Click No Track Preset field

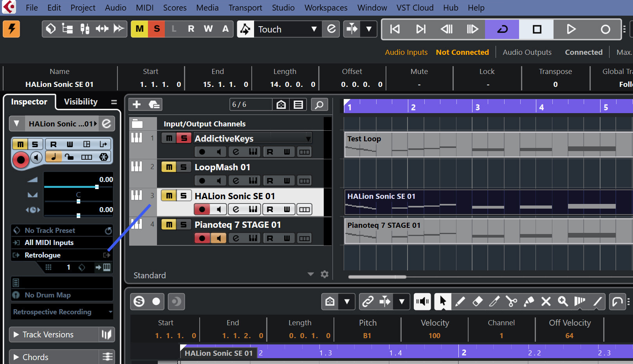[x=62, y=231]
